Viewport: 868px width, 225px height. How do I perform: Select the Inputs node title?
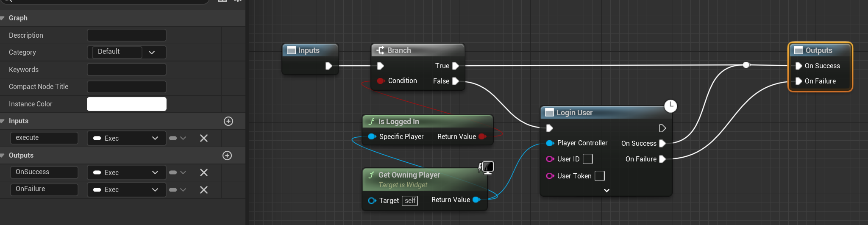coord(309,50)
